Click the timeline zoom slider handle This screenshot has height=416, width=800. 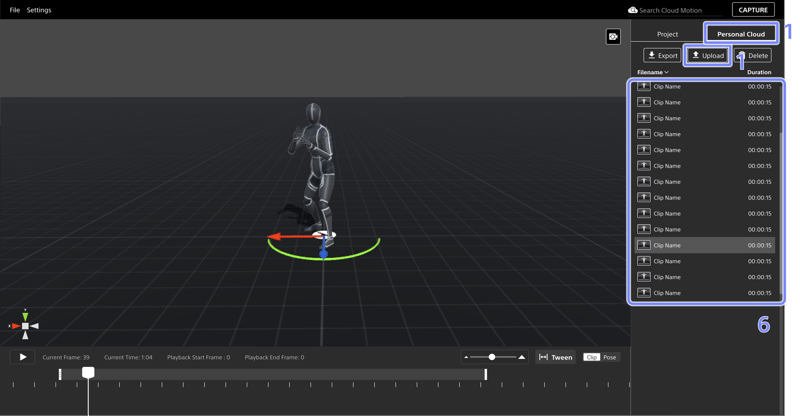492,357
